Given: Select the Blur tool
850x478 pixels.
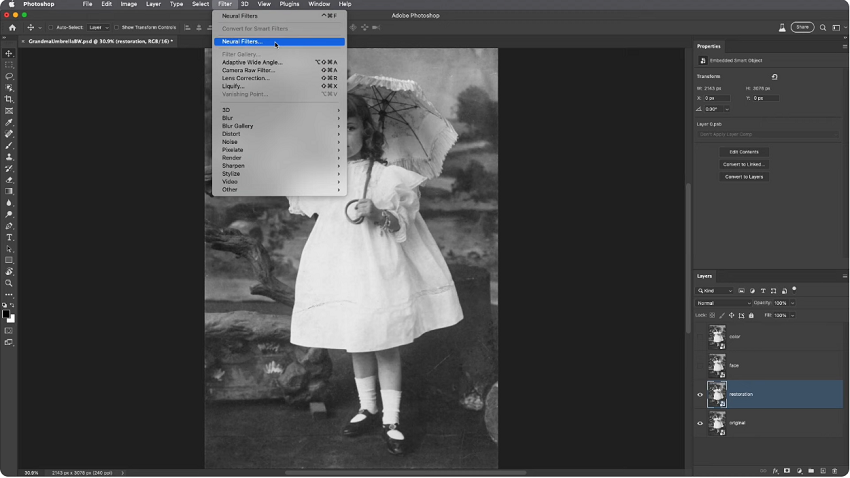Looking at the screenshot, I should pyautogui.click(x=9, y=203).
